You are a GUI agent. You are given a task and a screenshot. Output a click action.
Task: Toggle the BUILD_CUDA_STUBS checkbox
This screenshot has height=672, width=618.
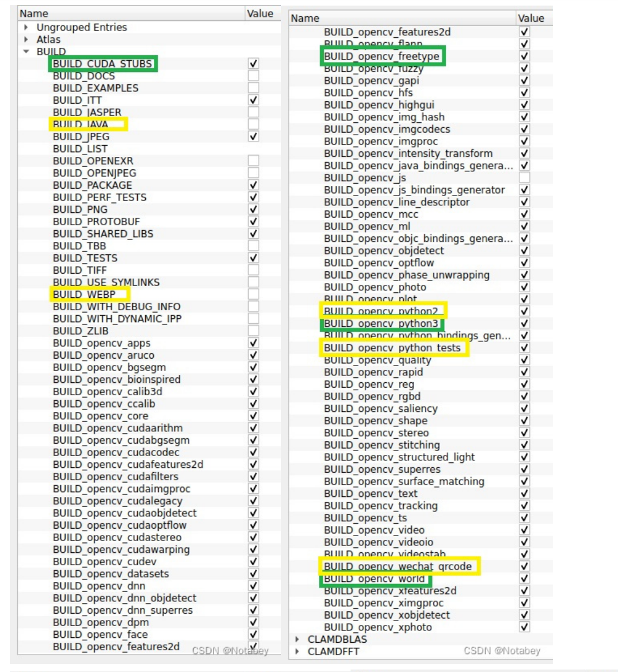(253, 63)
